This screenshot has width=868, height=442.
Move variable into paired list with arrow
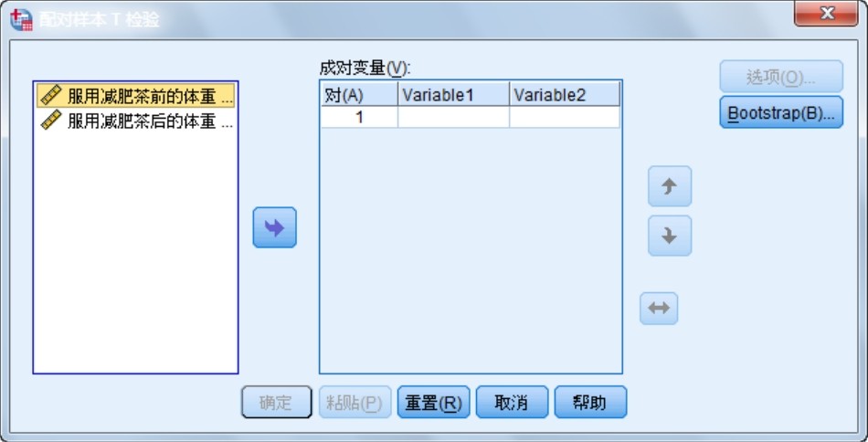click(x=275, y=227)
